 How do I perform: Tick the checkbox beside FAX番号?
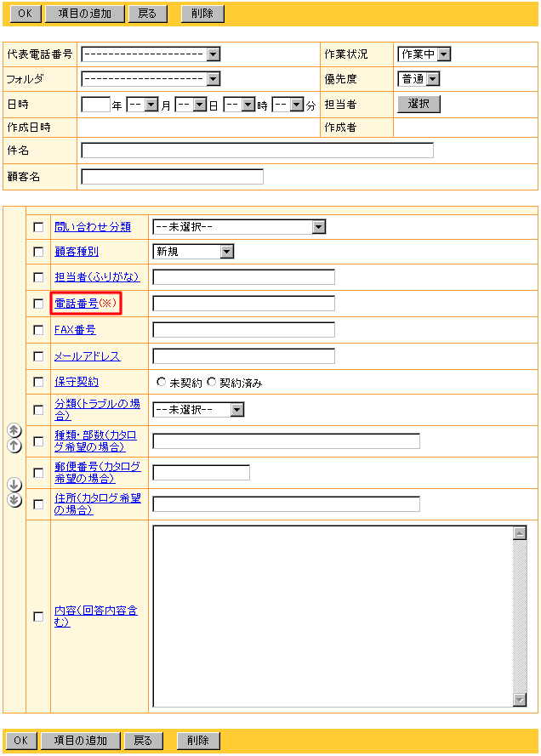click(x=38, y=330)
